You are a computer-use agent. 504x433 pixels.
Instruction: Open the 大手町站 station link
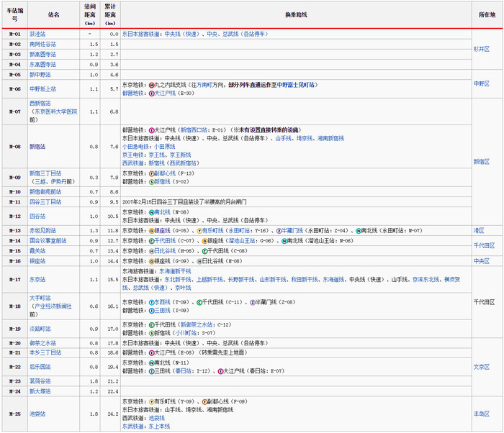(x=40, y=298)
